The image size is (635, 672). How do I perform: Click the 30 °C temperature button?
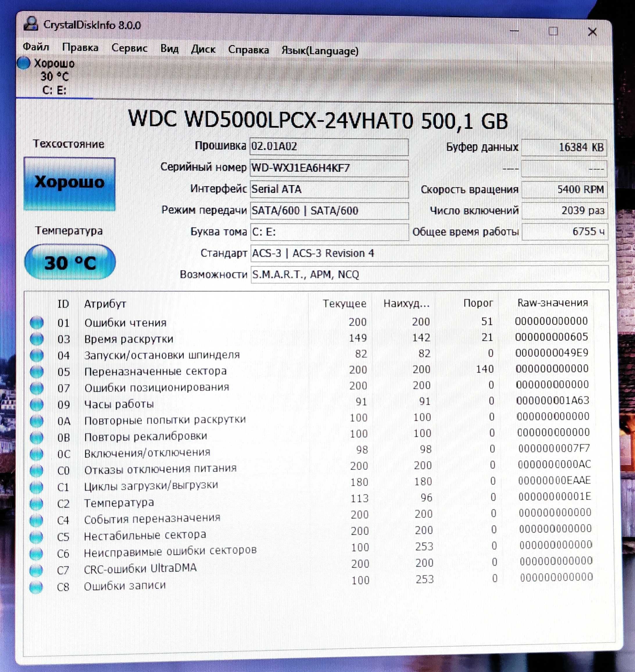[x=70, y=262]
